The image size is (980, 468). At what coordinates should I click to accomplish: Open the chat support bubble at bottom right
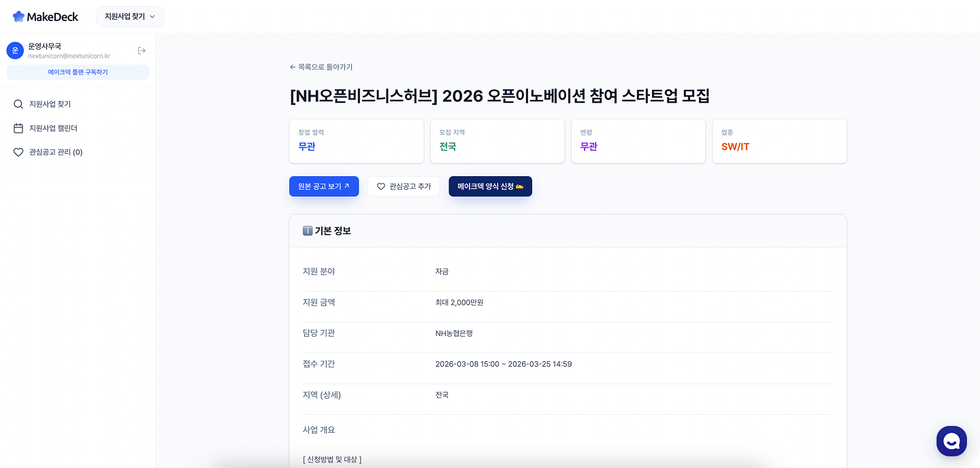point(951,441)
